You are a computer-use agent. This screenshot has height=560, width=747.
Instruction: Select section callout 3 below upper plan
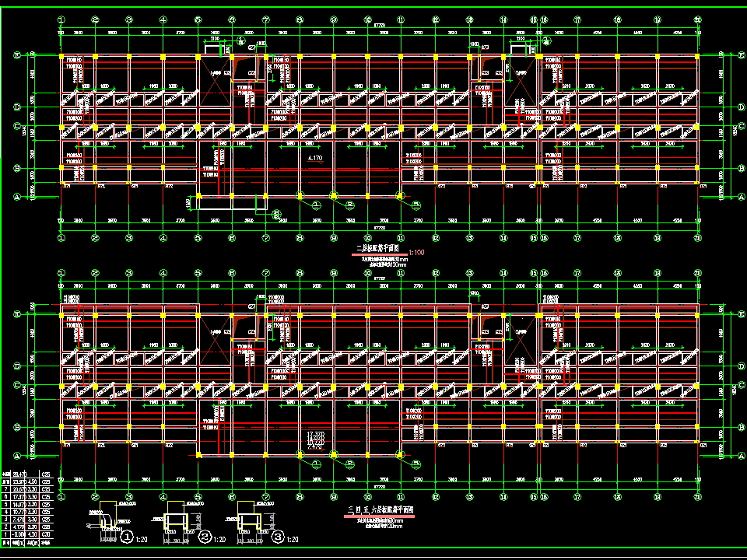tap(416, 205)
